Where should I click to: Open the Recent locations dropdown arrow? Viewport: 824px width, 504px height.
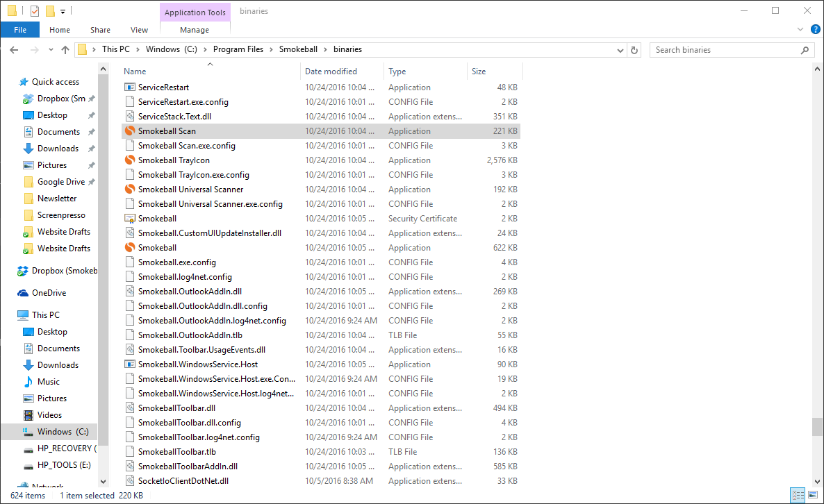click(x=51, y=50)
